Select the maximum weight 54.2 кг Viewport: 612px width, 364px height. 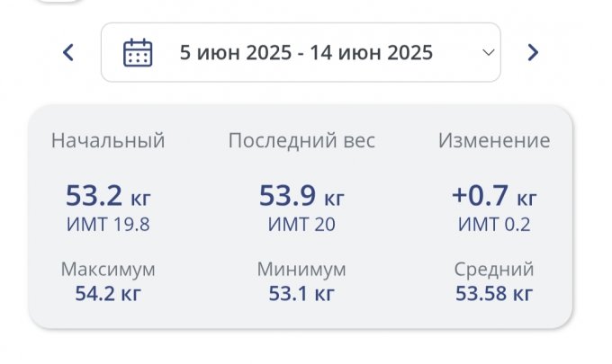coord(108,292)
